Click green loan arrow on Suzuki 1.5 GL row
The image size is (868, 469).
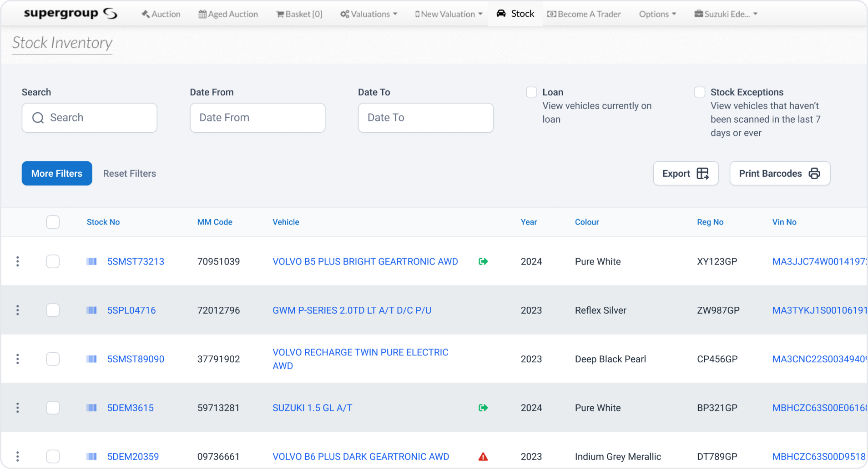pos(483,408)
